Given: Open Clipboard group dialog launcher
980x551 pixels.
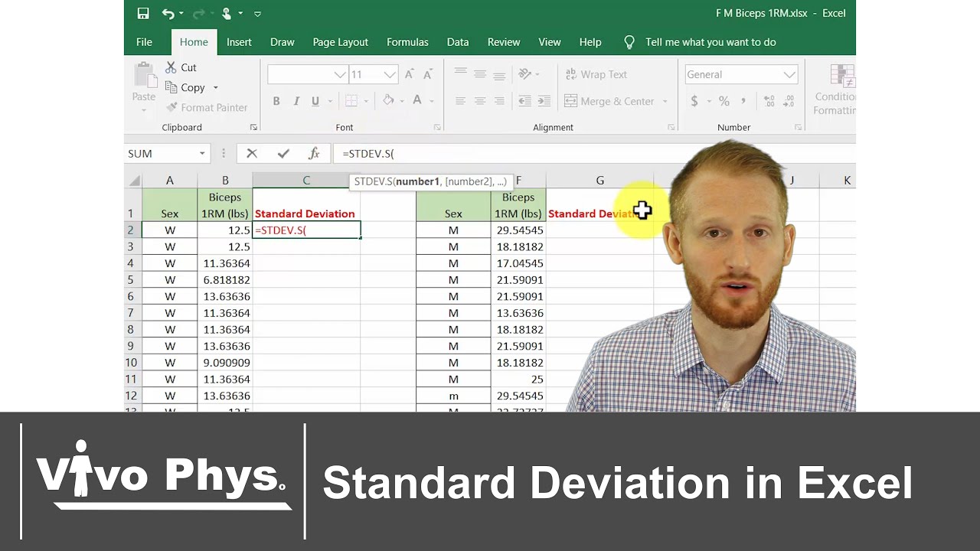Looking at the screenshot, I should 253,127.
